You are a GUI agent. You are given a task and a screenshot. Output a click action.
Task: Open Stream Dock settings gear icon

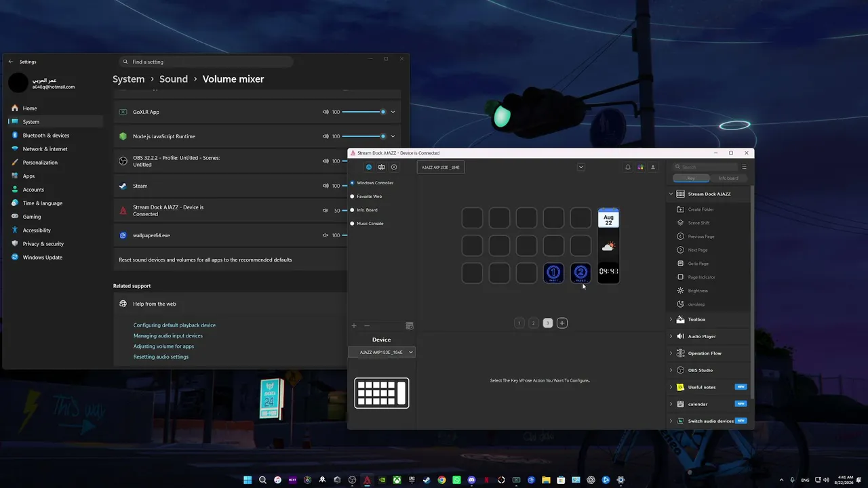click(394, 167)
